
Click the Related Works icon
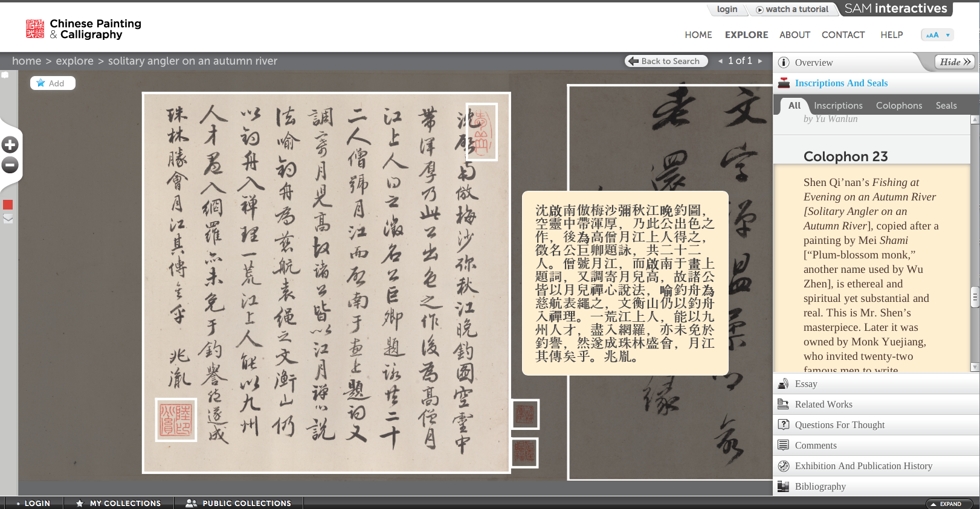[784, 405]
